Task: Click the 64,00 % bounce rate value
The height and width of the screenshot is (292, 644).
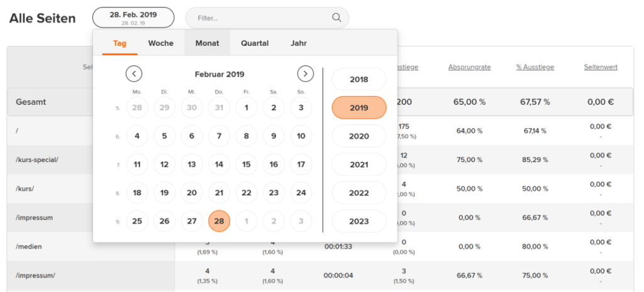Action: pyautogui.click(x=469, y=131)
